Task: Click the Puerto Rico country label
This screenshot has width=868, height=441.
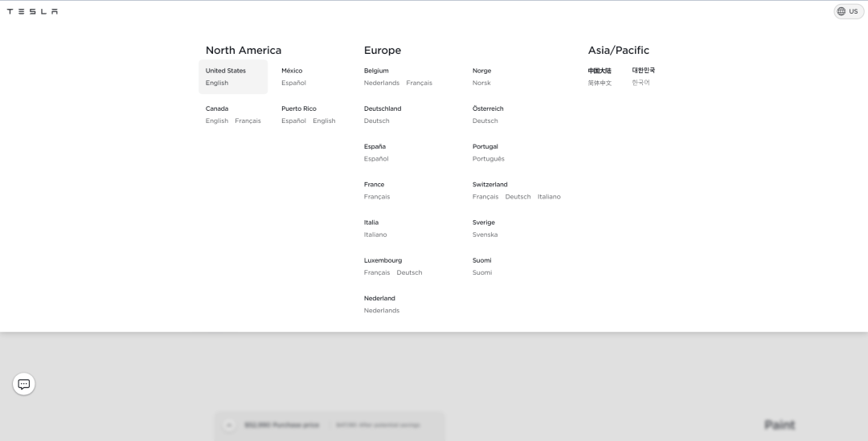Action: [x=298, y=108]
